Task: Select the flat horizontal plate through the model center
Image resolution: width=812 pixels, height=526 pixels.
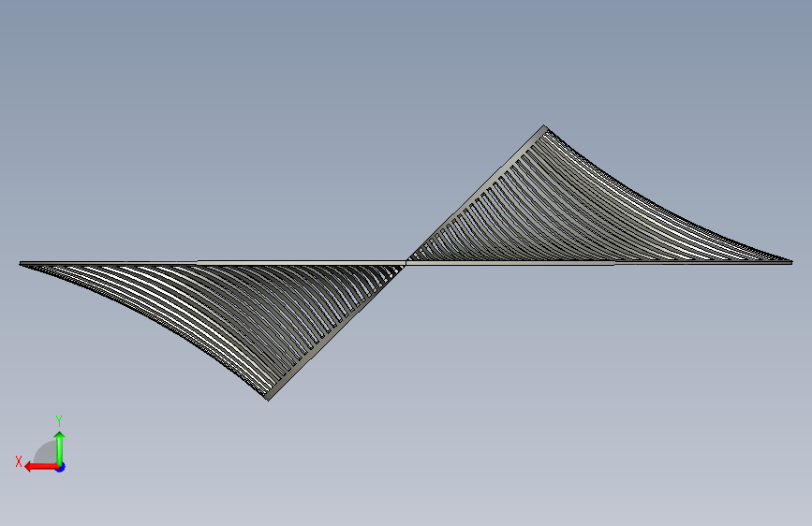Action: (x=406, y=263)
